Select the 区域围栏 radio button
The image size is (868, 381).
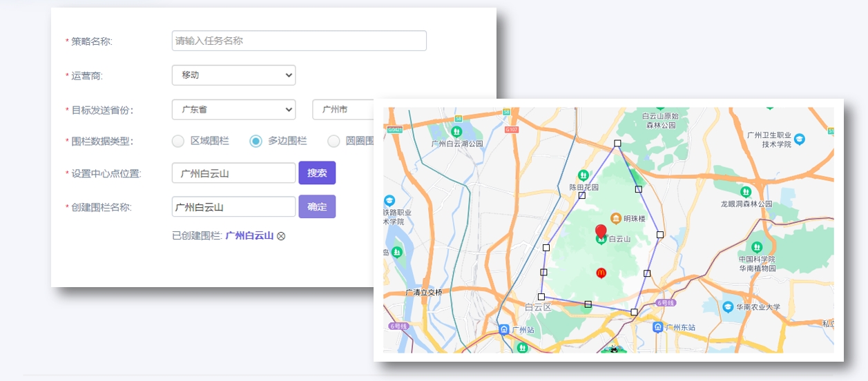coord(178,141)
